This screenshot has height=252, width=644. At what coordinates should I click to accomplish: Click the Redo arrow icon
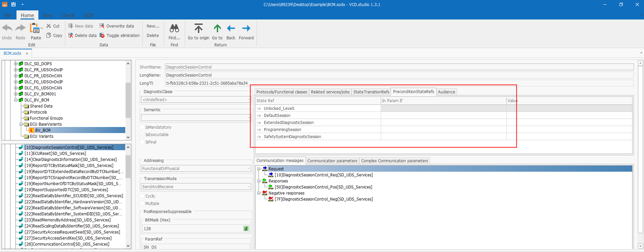[x=21, y=28]
